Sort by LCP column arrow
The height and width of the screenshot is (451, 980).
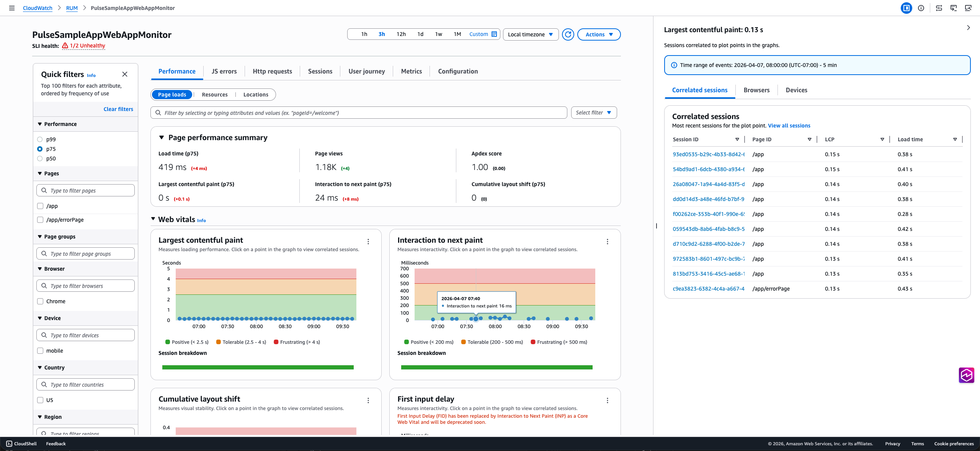[x=882, y=139]
